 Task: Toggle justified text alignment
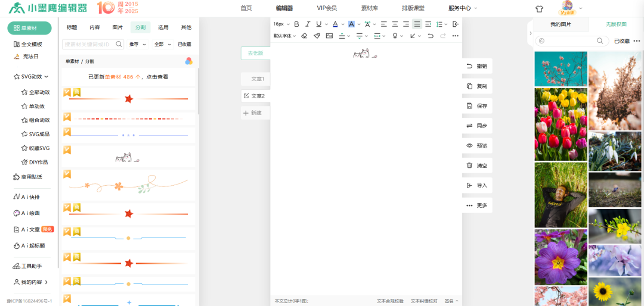[x=417, y=24]
